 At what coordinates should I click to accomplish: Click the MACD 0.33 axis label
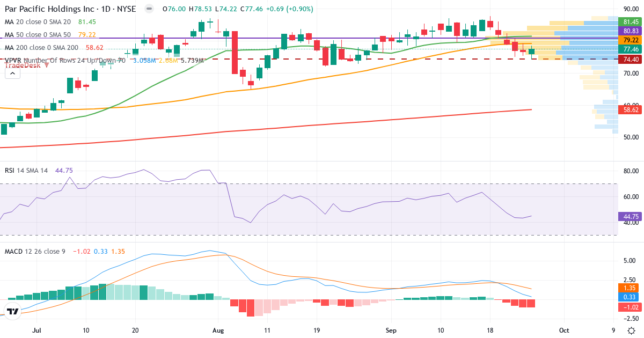(631, 297)
